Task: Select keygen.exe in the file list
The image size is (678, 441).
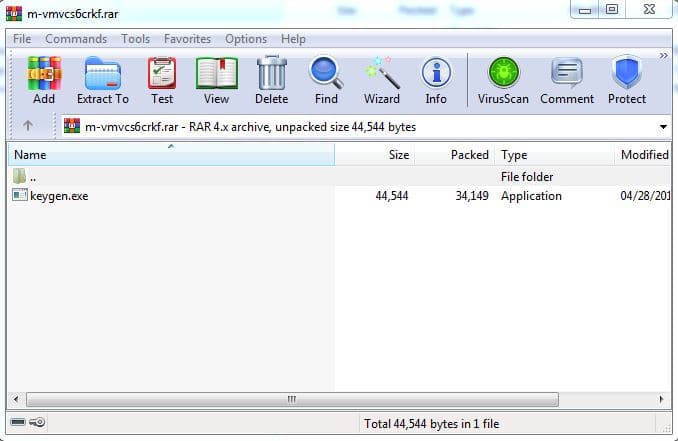Action: pos(59,196)
